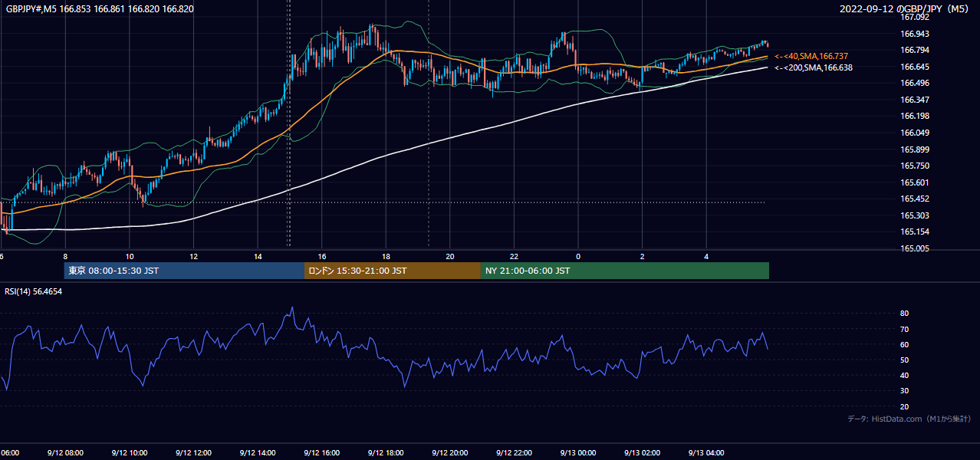Click price axis value 166.496

[x=915, y=83]
